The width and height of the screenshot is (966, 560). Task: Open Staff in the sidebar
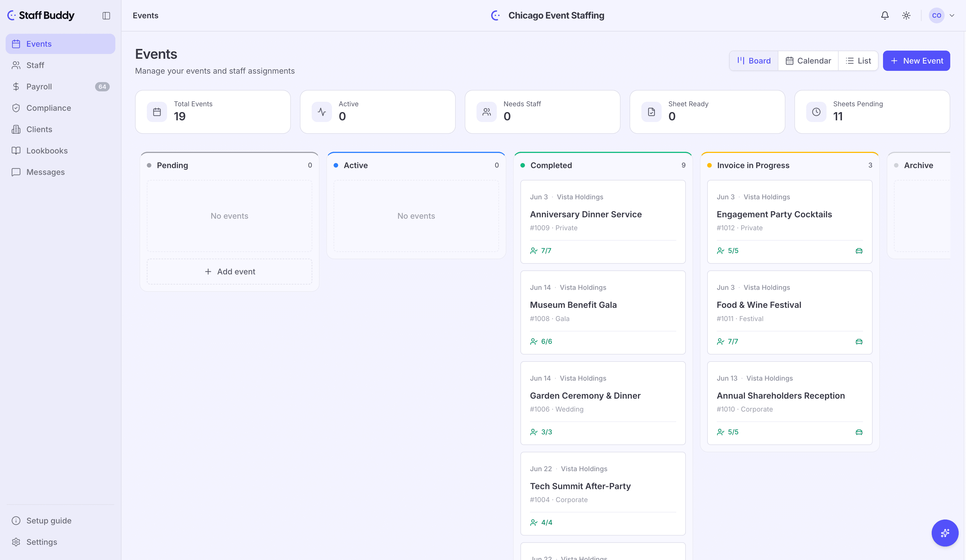click(x=60, y=65)
